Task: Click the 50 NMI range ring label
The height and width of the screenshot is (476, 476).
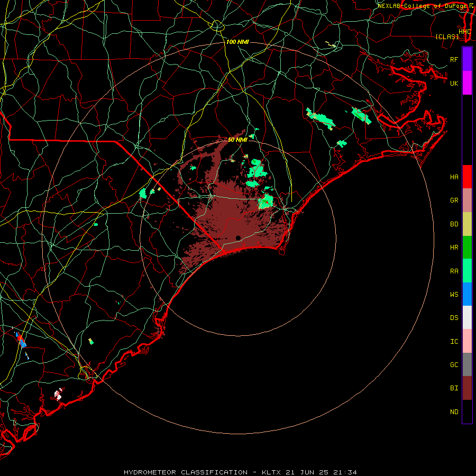Action: pos(237,140)
